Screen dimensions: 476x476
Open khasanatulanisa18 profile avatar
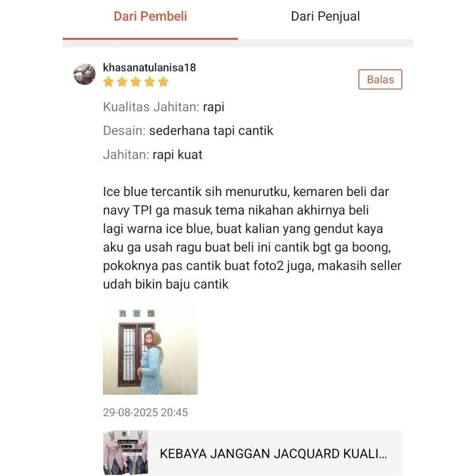[85, 74]
